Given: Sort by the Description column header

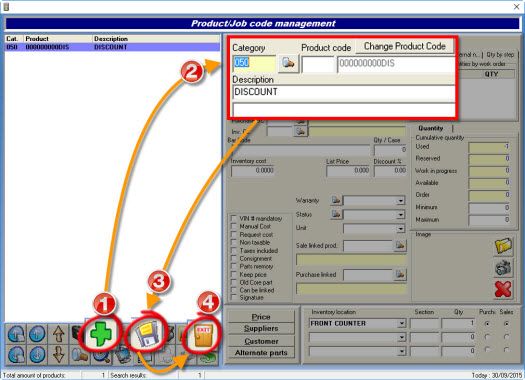Looking at the screenshot, I should [156, 39].
